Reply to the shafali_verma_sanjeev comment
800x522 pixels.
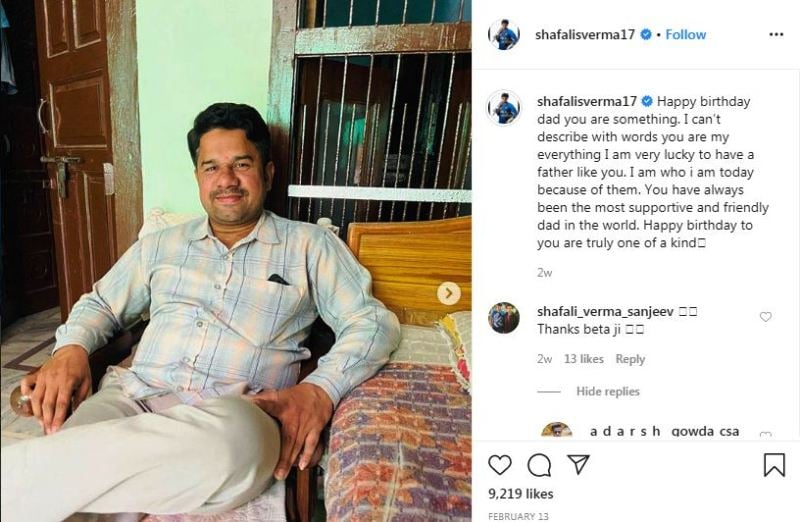click(x=630, y=359)
